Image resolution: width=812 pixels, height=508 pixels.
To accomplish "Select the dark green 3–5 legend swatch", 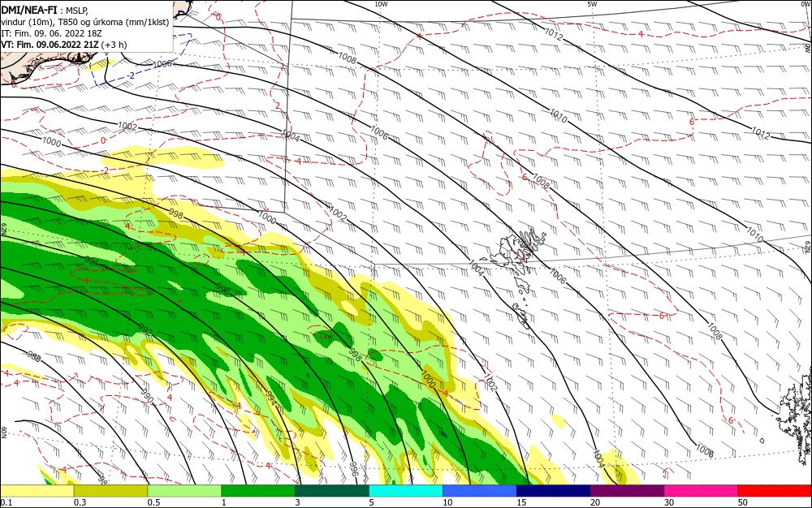I will point(332,491).
